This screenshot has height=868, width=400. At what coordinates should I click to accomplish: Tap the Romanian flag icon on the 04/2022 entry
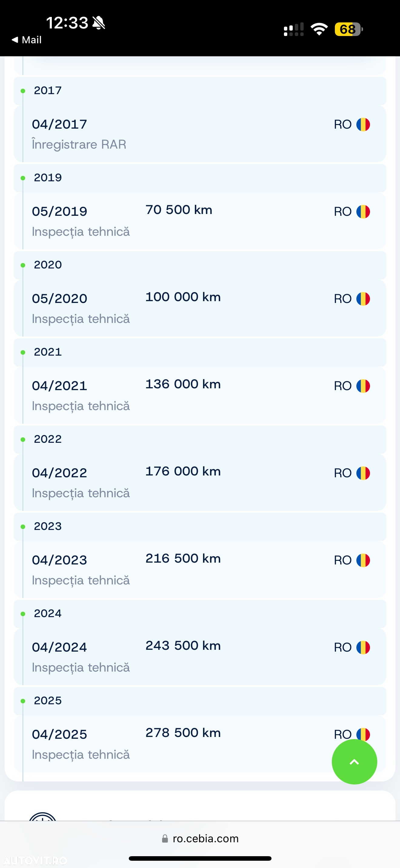tap(363, 473)
